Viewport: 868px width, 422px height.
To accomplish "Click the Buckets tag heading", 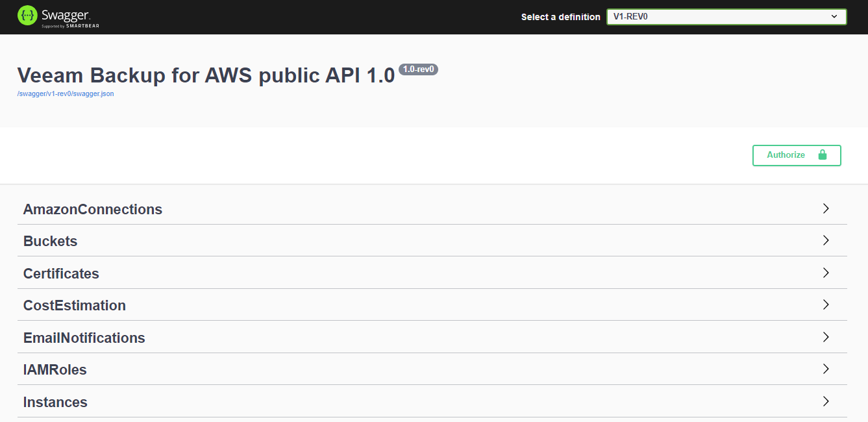I will (x=50, y=241).
